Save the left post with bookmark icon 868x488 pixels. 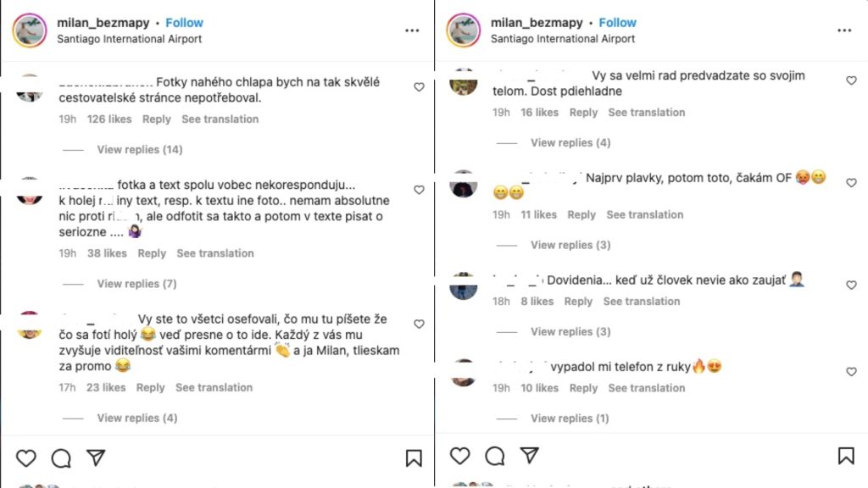413,458
